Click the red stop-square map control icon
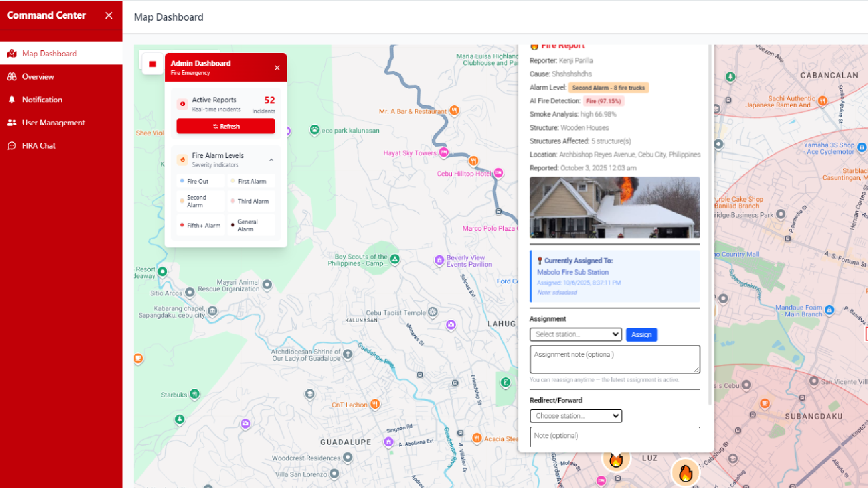868x488 pixels. pos(152,64)
